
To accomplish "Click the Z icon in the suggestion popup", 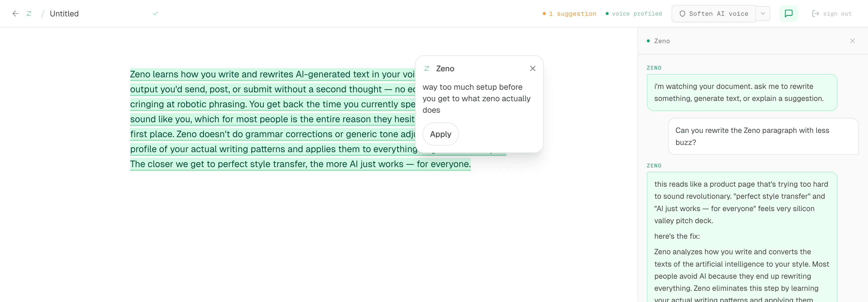I will (x=427, y=68).
